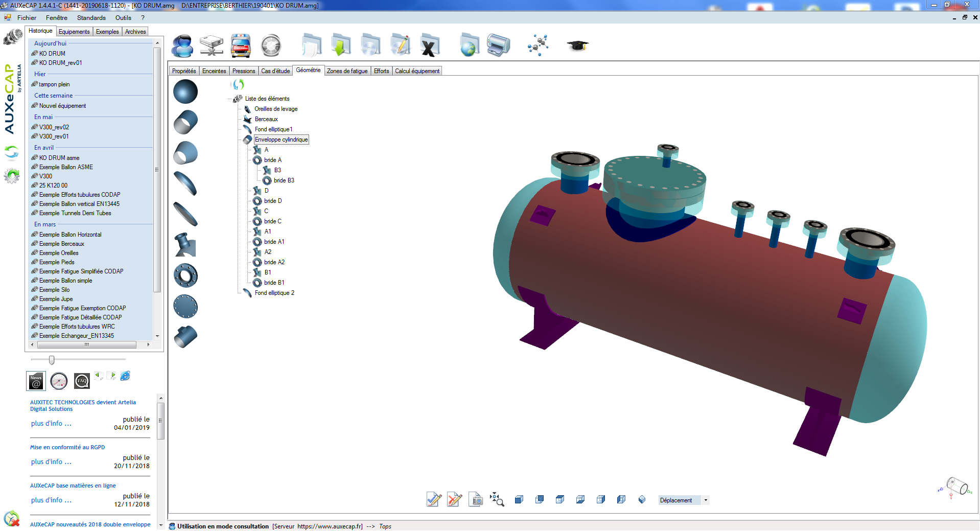Open the FAQ icon
980x531 pixels.
coord(82,381)
